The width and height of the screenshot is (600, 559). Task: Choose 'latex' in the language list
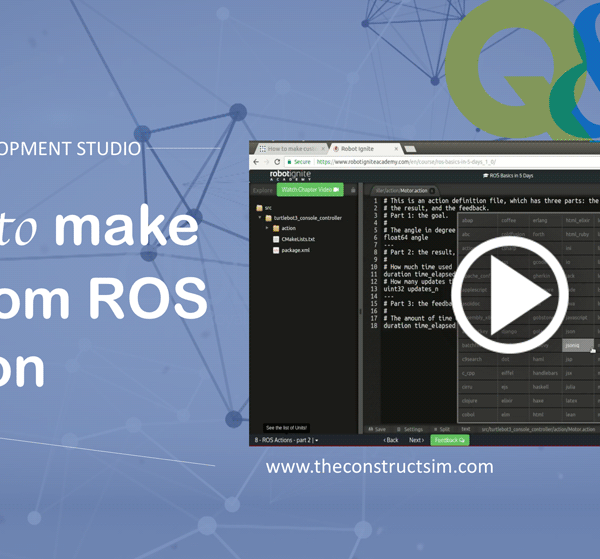(x=571, y=401)
